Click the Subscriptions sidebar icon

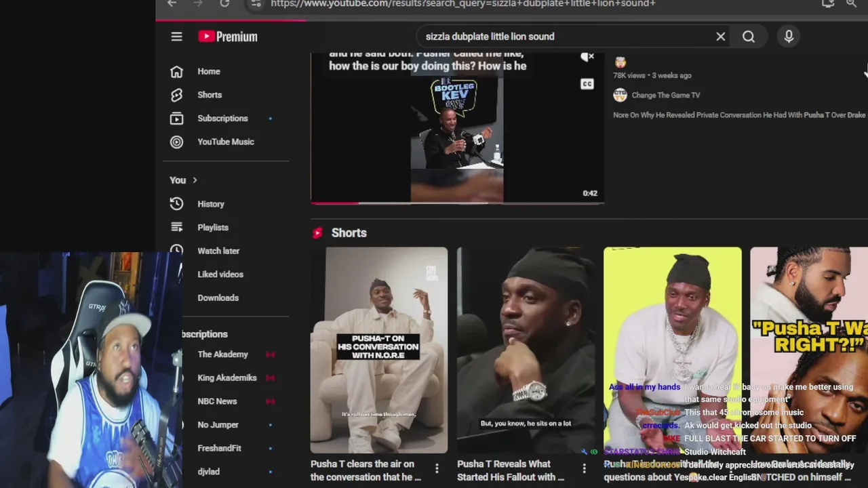pyautogui.click(x=176, y=119)
